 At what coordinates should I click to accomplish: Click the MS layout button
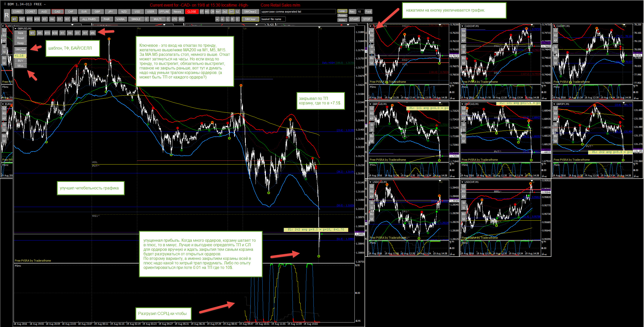click(x=207, y=12)
